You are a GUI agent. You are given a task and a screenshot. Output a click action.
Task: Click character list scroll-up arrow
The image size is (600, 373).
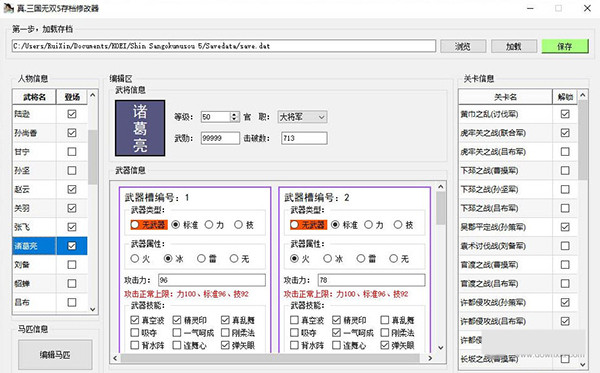coord(93,95)
